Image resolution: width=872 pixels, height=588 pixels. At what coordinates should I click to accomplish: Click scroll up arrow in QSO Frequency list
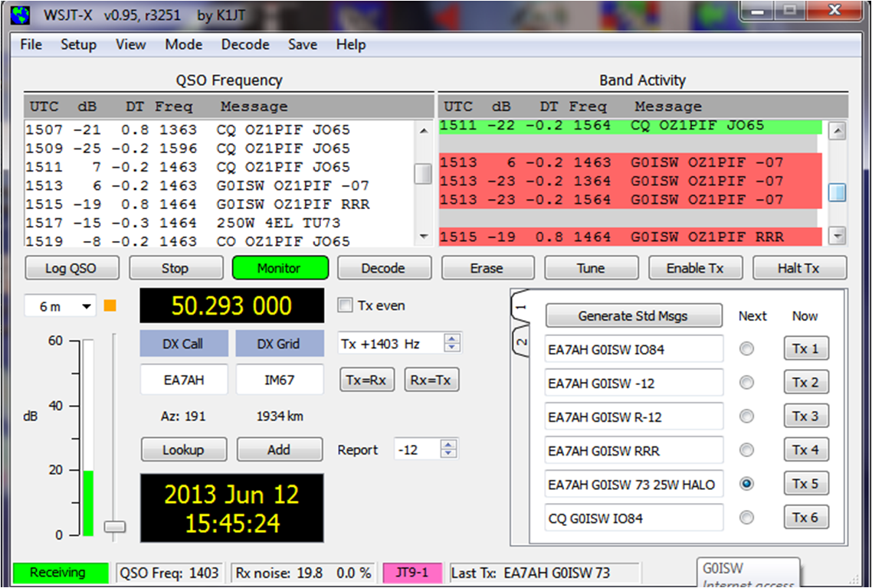pyautogui.click(x=424, y=131)
